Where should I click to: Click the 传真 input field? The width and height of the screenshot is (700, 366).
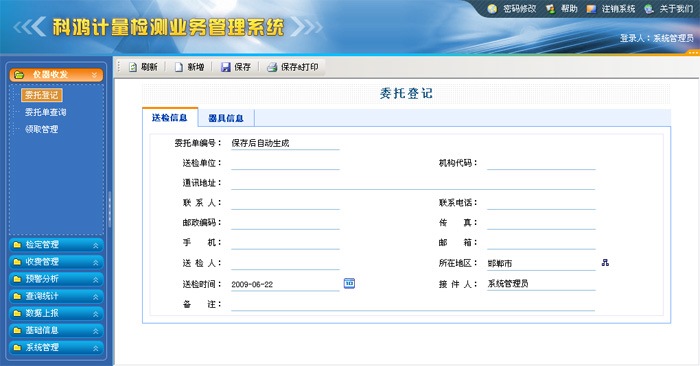click(x=541, y=223)
